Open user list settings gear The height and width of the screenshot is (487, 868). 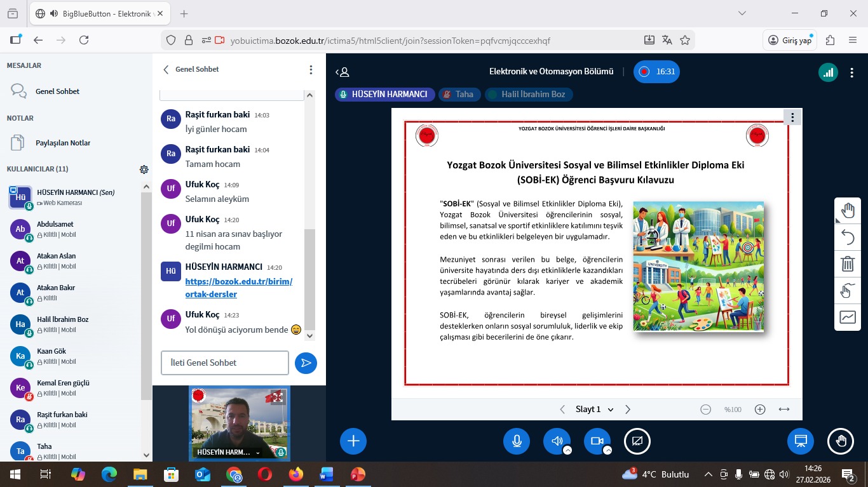(144, 170)
